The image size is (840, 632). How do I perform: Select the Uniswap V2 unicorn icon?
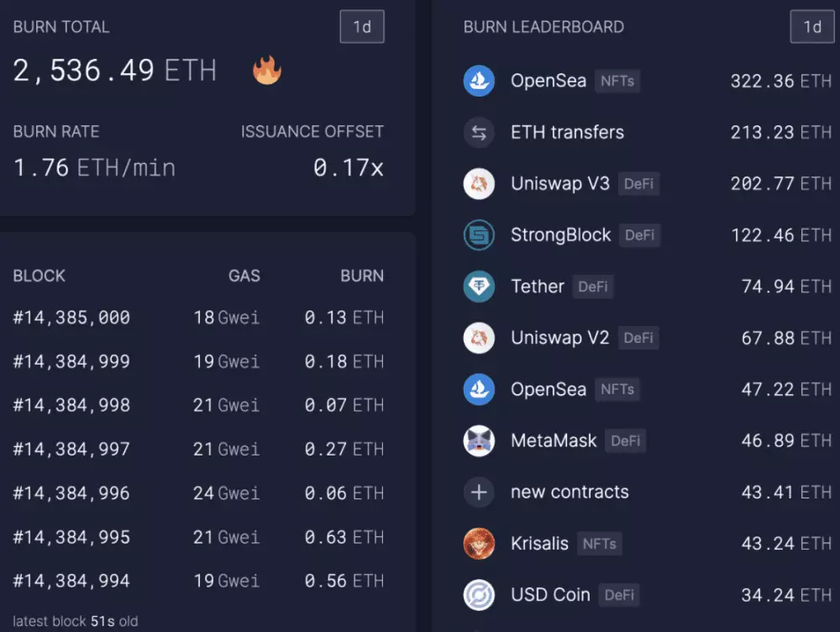pos(479,338)
